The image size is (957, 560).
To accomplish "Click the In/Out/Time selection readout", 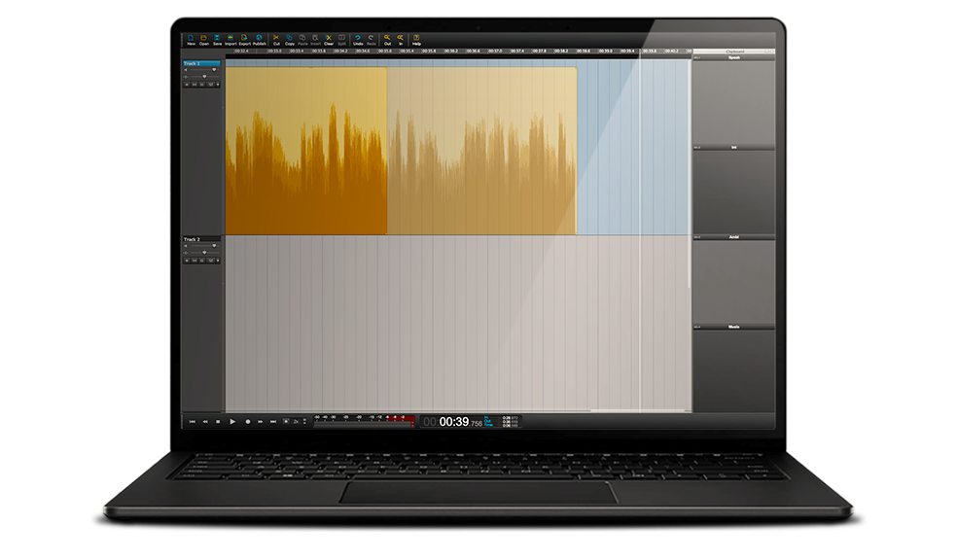I will (x=502, y=422).
